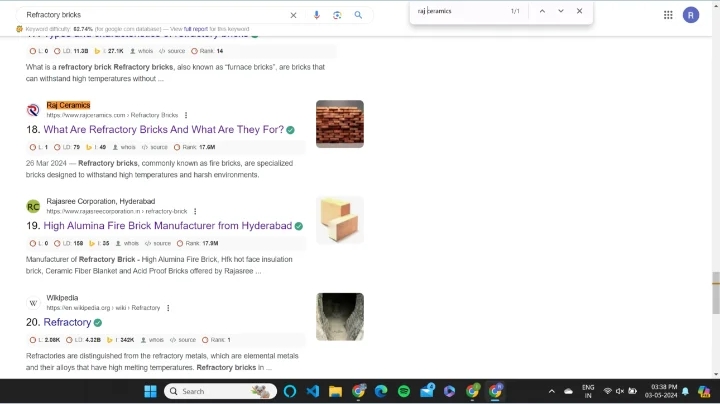Start voice search with microphone icon
The height and width of the screenshot is (404, 720).
tap(316, 15)
